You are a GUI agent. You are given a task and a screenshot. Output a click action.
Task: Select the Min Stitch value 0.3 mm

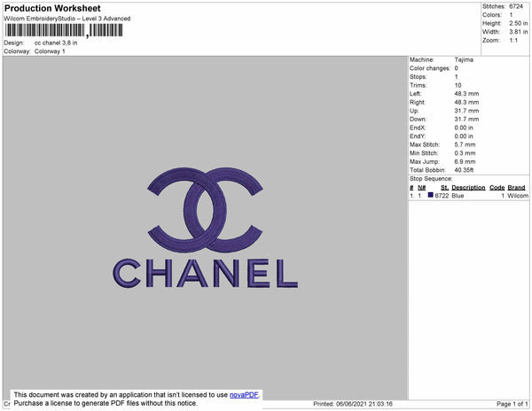point(465,153)
